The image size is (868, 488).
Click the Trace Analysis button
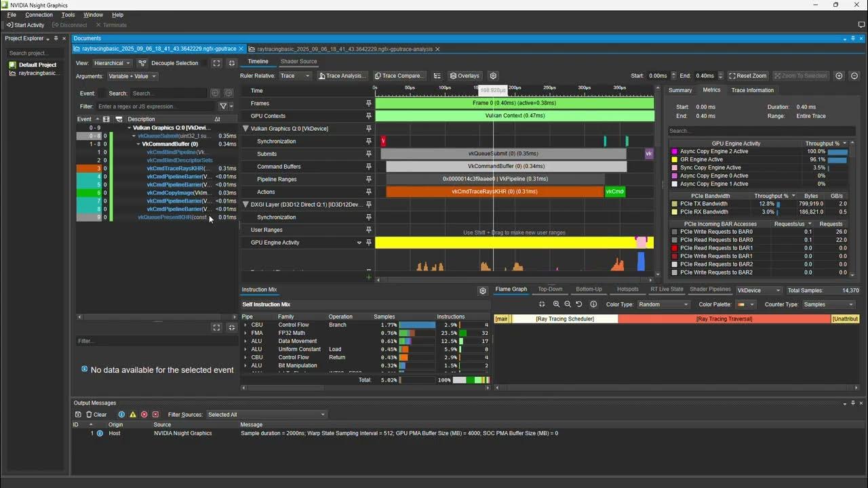(x=342, y=76)
